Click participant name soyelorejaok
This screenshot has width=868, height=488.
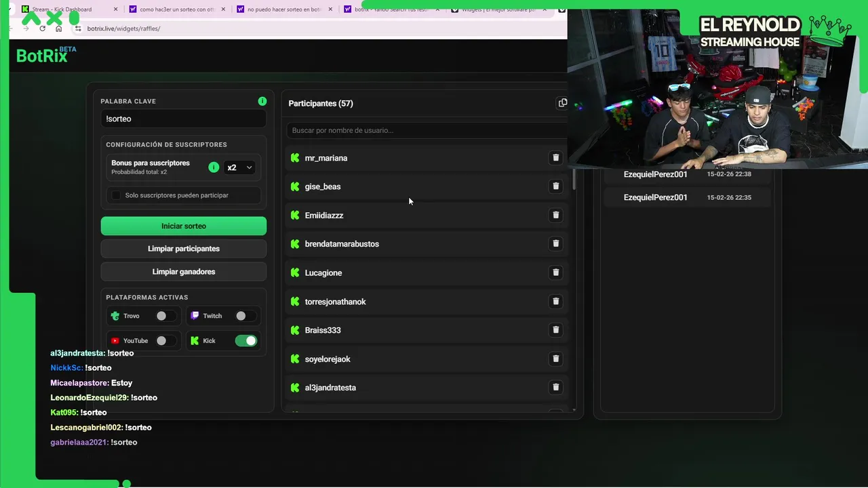328,359
